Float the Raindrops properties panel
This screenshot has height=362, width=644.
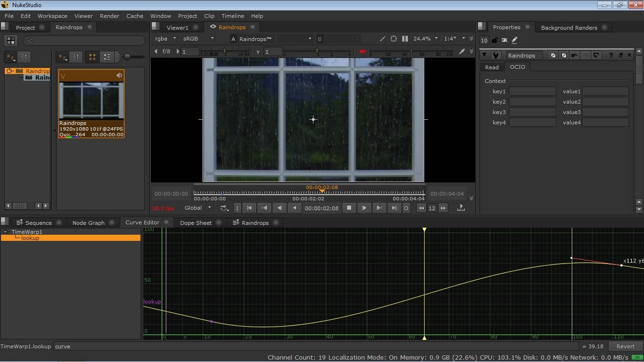(x=620, y=55)
